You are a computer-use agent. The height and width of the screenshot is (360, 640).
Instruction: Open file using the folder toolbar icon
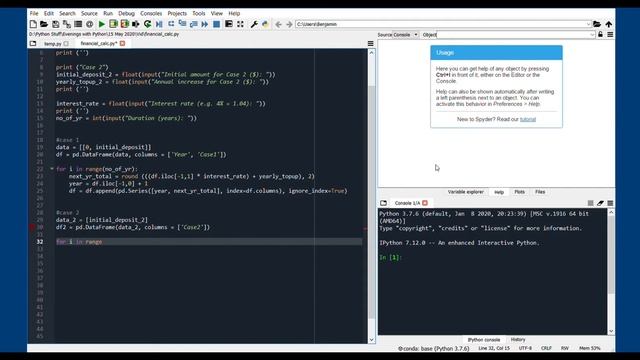point(44,24)
